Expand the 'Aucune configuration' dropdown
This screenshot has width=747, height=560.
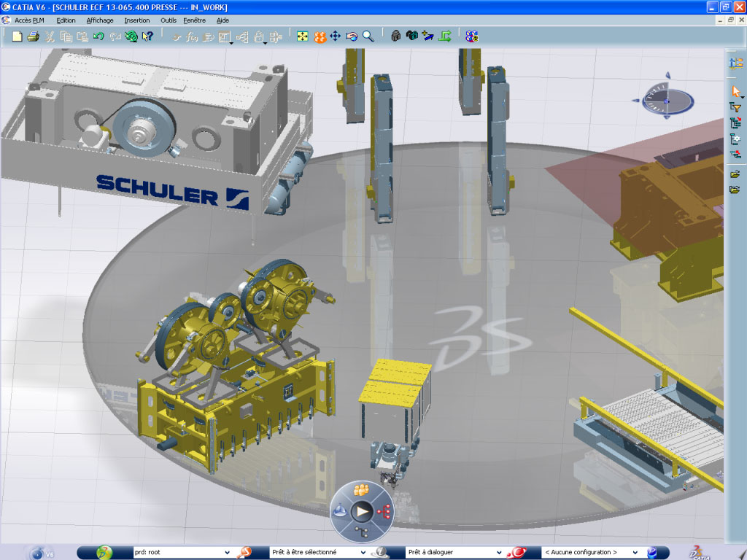tap(634, 553)
